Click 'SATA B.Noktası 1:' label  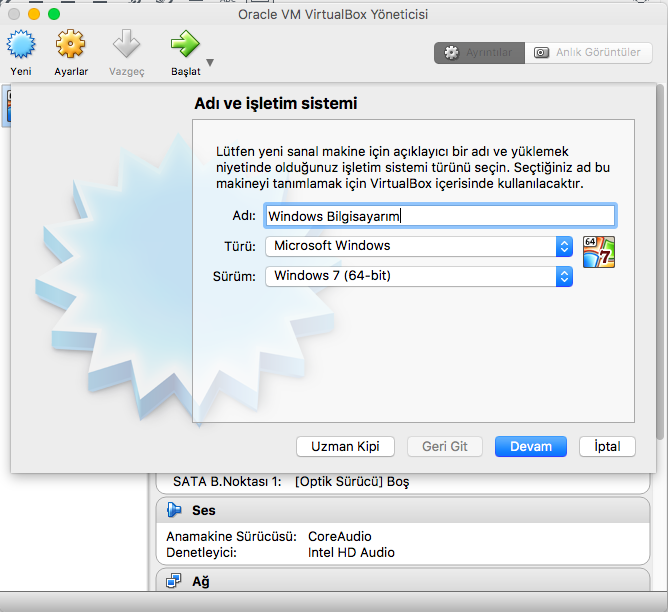(227, 482)
